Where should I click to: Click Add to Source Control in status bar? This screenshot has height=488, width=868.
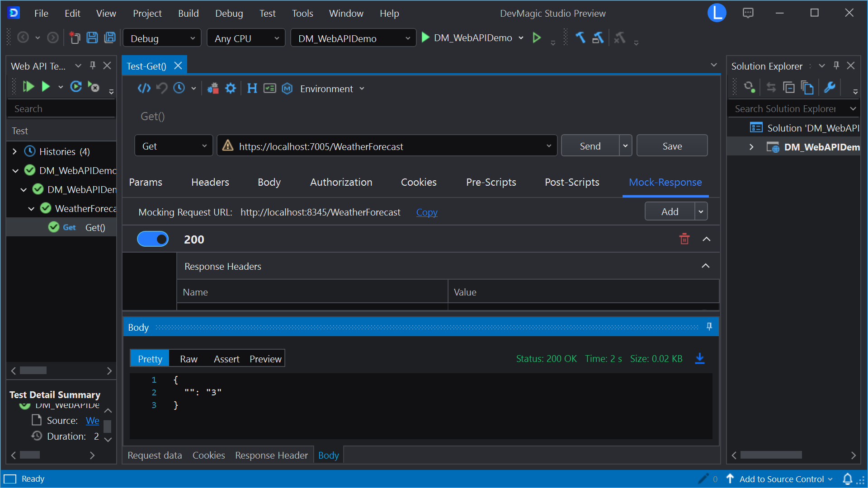[781, 479]
